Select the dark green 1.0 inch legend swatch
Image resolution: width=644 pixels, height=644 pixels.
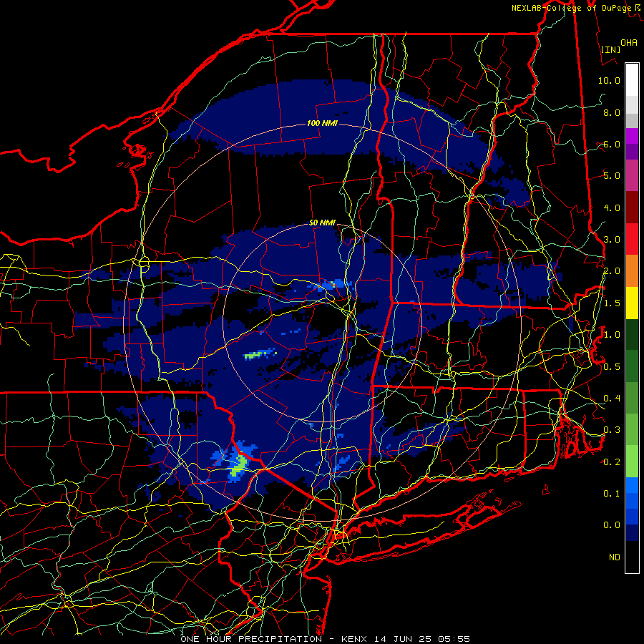(x=632, y=334)
